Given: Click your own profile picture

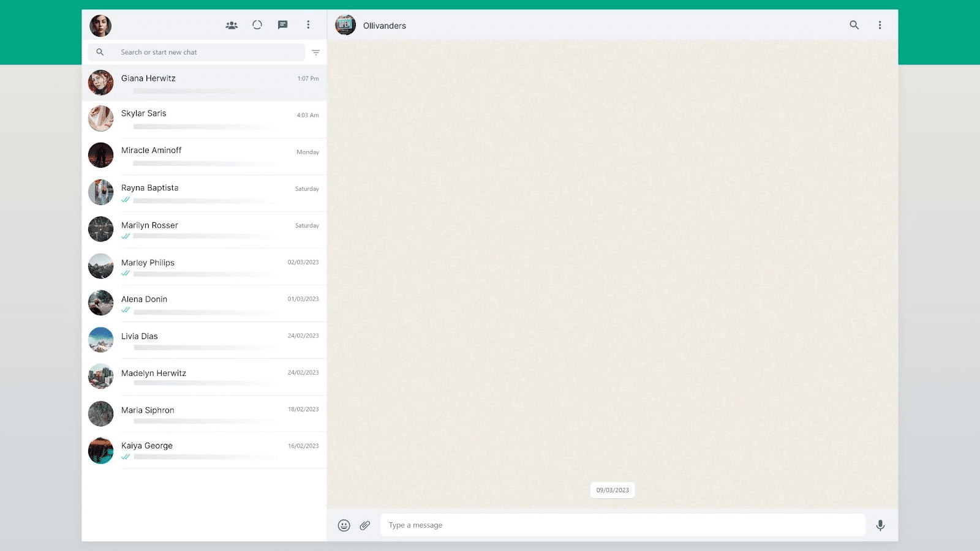Looking at the screenshot, I should (100, 25).
